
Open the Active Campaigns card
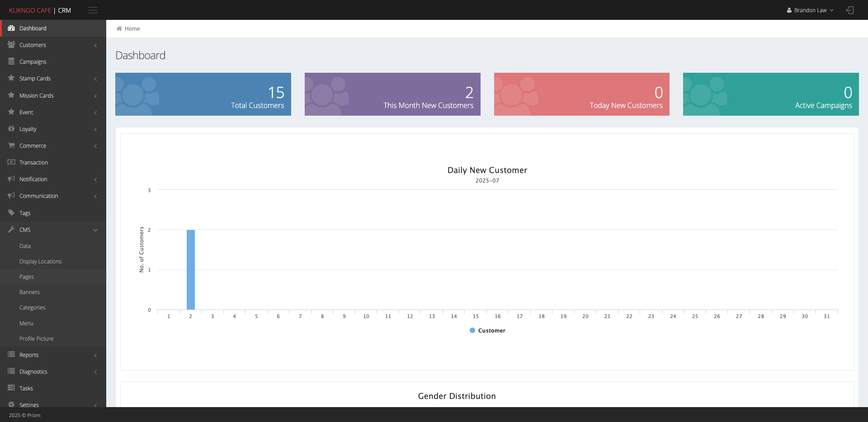click(771, 94)
